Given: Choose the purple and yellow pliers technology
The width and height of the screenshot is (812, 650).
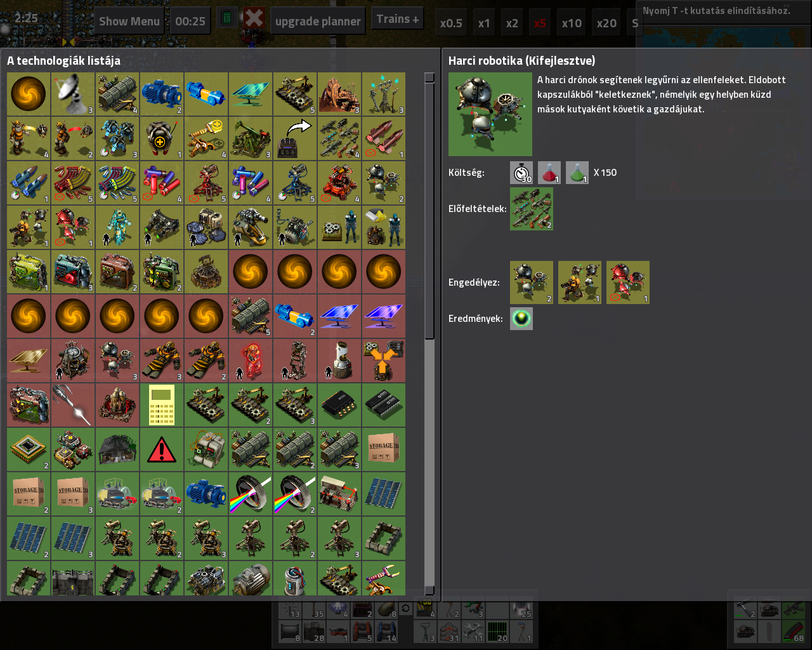Looking at the screenshot, I should click(384, 578).
